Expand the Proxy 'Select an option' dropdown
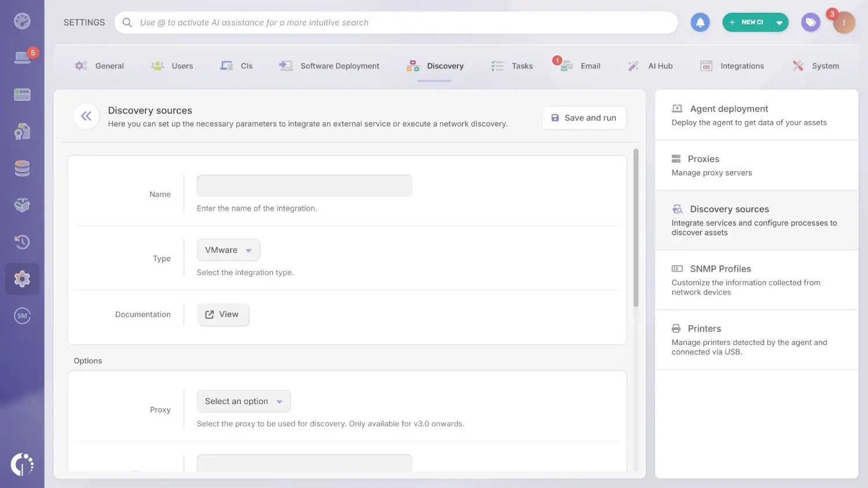The image size is (868, 488). point(243,401)
